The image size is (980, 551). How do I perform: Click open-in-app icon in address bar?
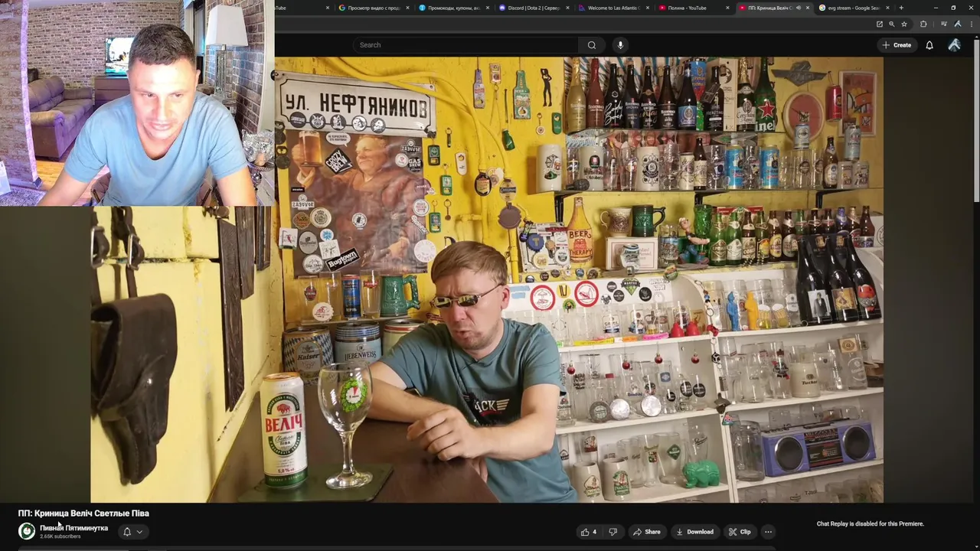pyautogui.click(x=879, y=24)
